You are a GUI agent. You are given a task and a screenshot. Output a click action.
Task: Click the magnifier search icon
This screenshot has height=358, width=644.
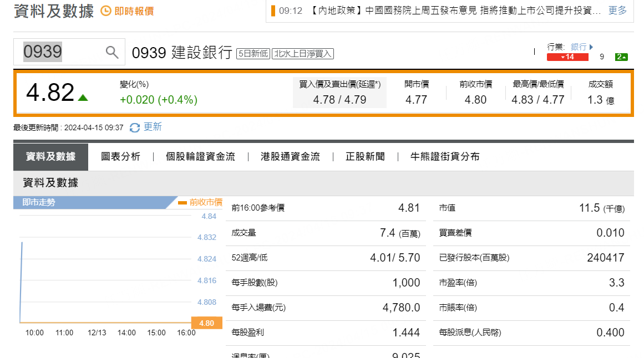112,52
